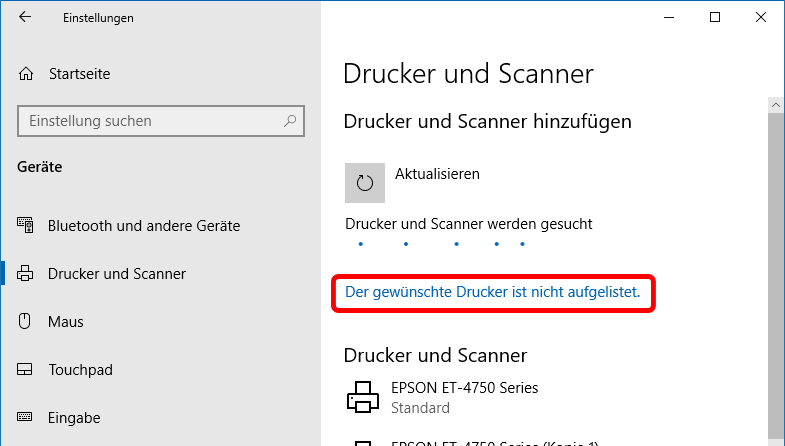Click the keyboard icon beside Eingabe

tap(27, 418)
